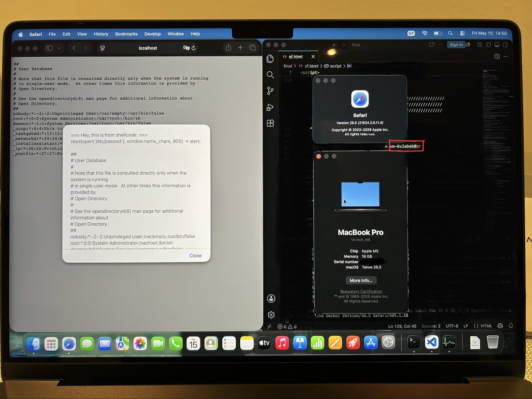Open the Develop menu
Image resolution: width=532 pixels, height=399 pixels.
click(153, 34)
